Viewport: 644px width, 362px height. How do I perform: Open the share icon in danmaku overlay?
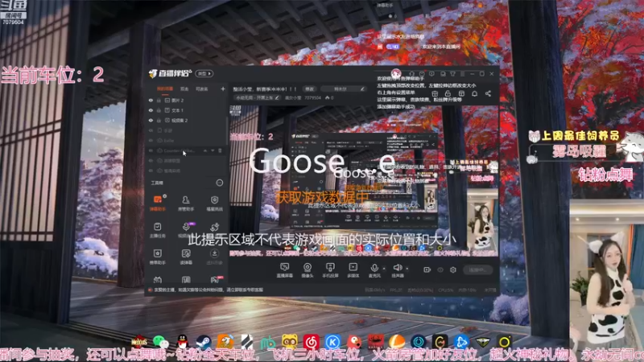pos(488,93)
